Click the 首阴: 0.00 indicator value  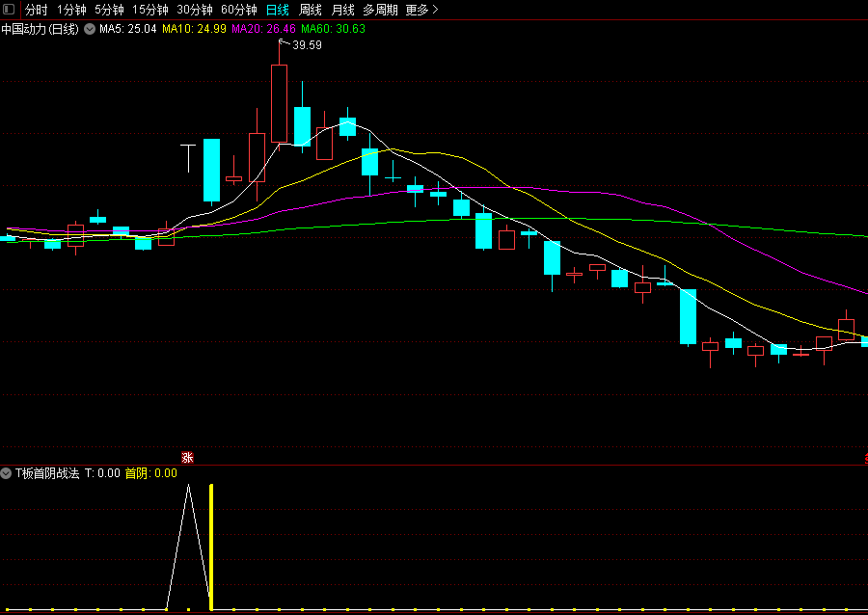[151, 473]
